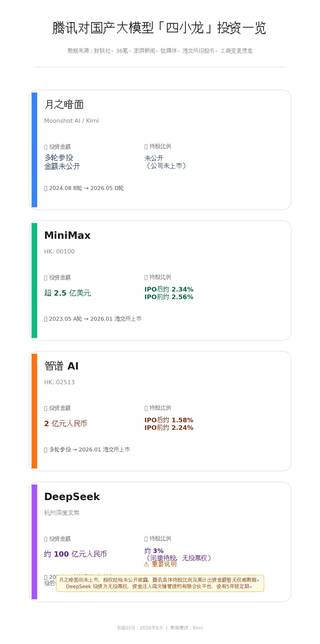Click the 数据来源 subtitle line
The width and height of the screenshot is (320, 644).
click(x=160, y=51)
